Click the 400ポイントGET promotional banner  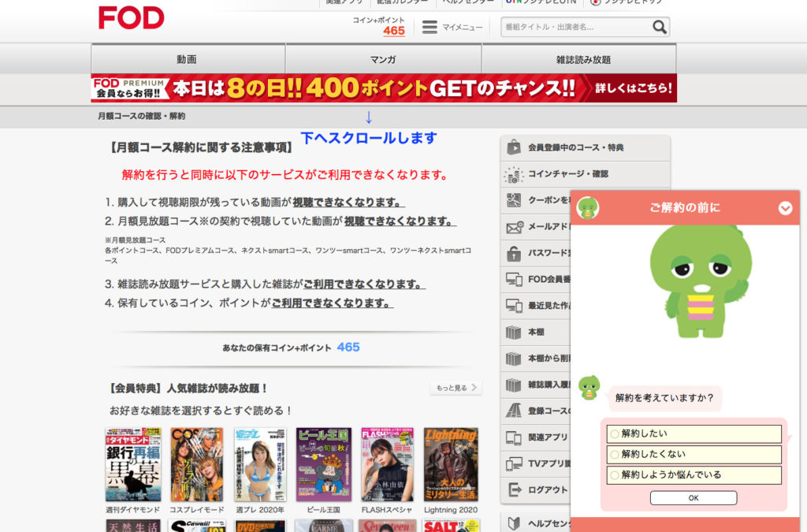click(x=384, y=88)
